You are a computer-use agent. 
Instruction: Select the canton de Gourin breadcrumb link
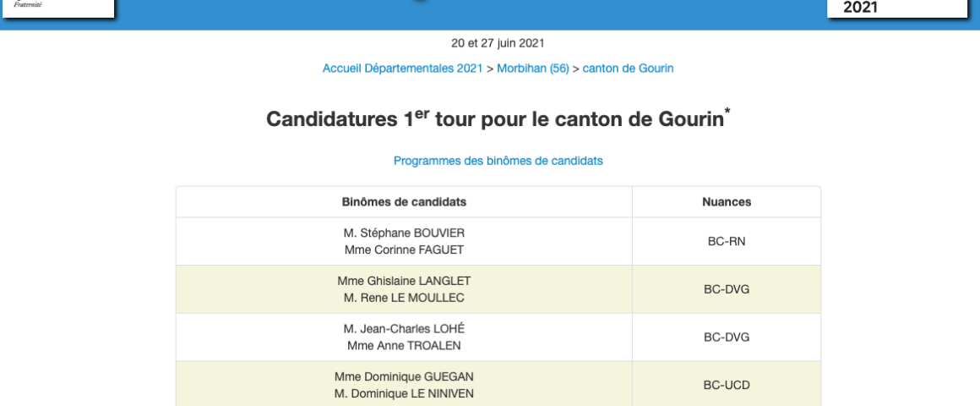(x=628, y=69)
